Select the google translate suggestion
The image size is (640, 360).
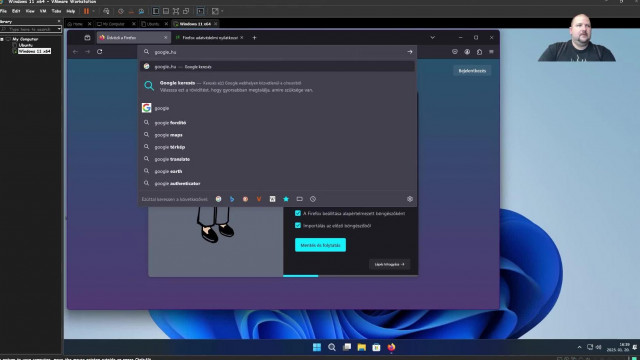coord(278,159)
